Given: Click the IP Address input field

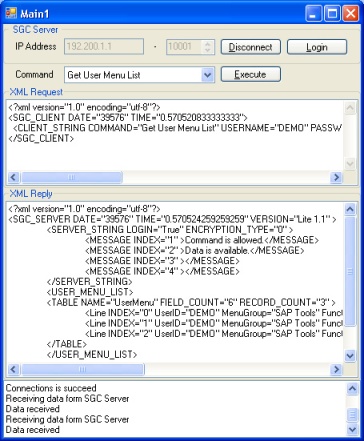Looking at the screenshot, I should point(104,46).
